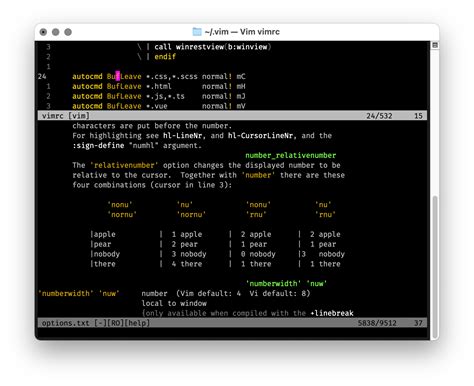
Task: Click the green 'numberwidth' help tag
Action: pos(273,284)
